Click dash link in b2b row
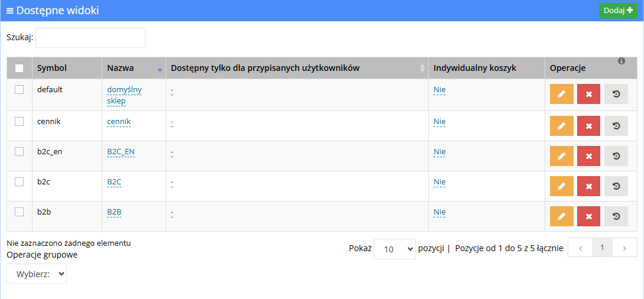 [x=172, y=213]
